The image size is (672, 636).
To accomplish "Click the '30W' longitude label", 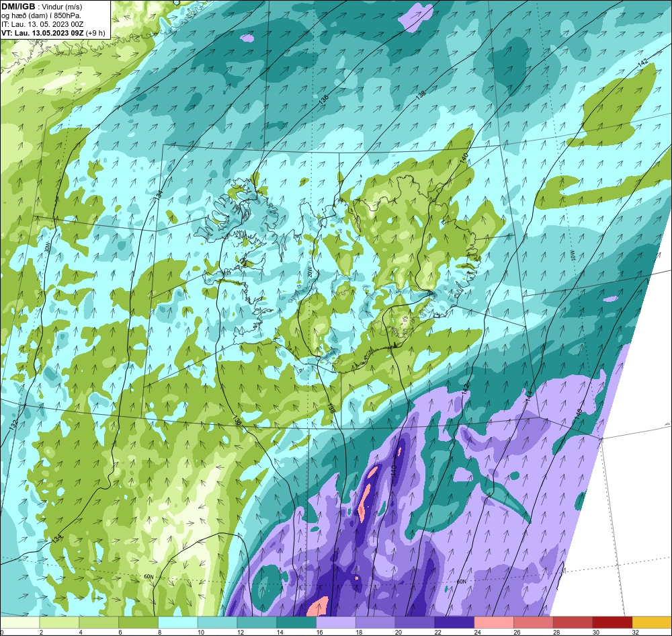I will (47, 247).
